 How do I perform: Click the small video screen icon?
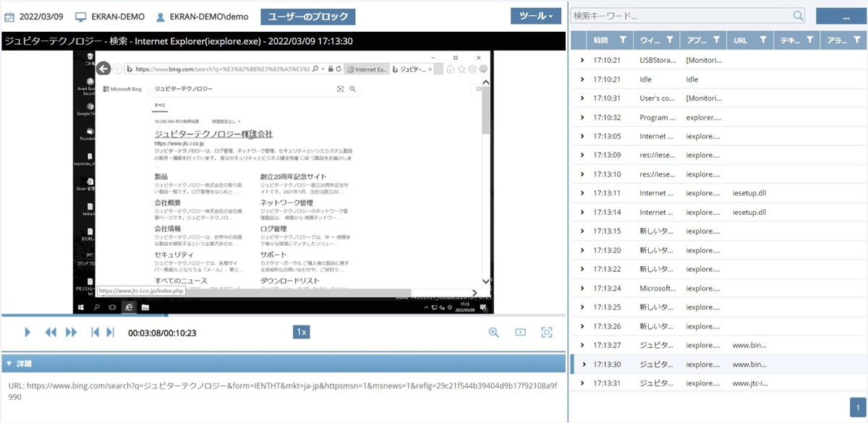point(520,332)
